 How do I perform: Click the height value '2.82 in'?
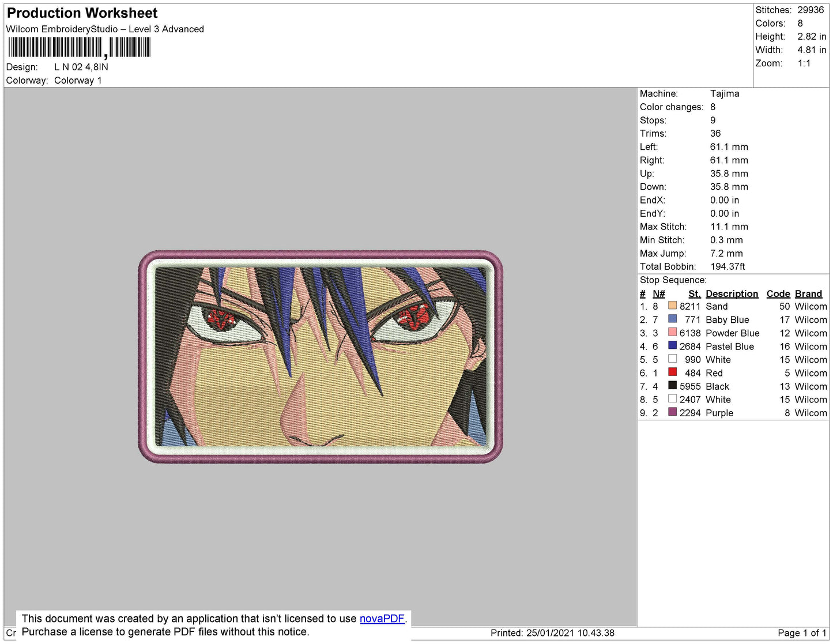pyautogui.click(x=812, y=36)
